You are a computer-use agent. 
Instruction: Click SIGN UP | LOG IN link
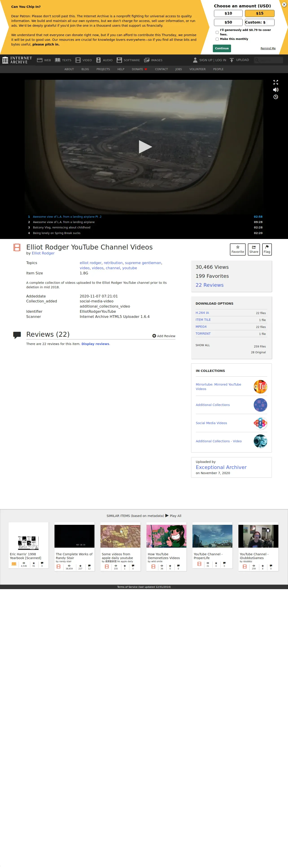pos(212,60)
